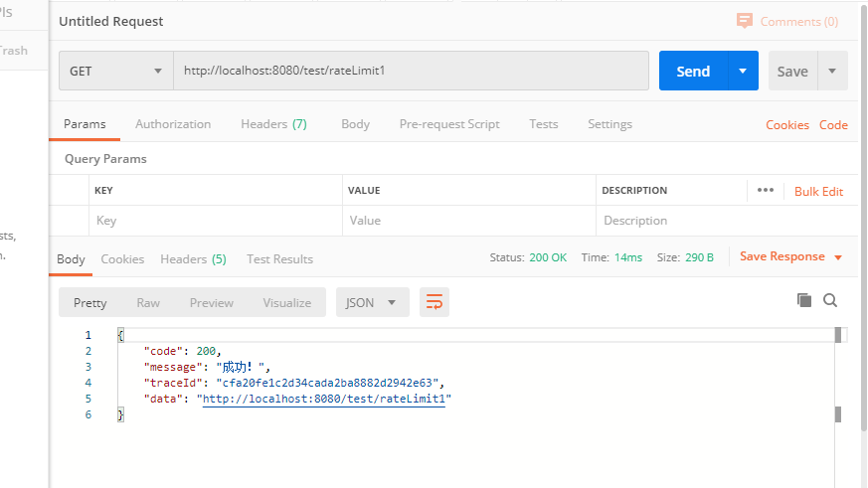Toggle the wrap lines icon button
The height and width of the screenshot is (488, 868).
pyautogui.click(x=434, y=302)
